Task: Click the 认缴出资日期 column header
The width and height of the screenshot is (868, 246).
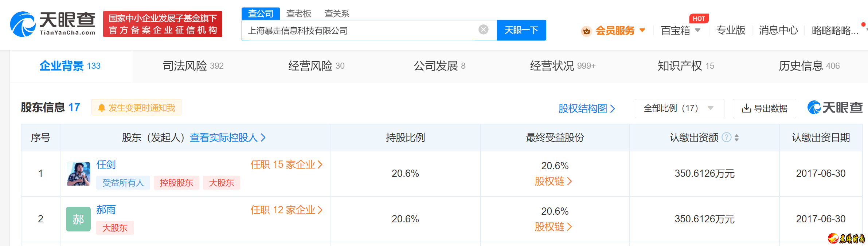Action: coord(821,138)
